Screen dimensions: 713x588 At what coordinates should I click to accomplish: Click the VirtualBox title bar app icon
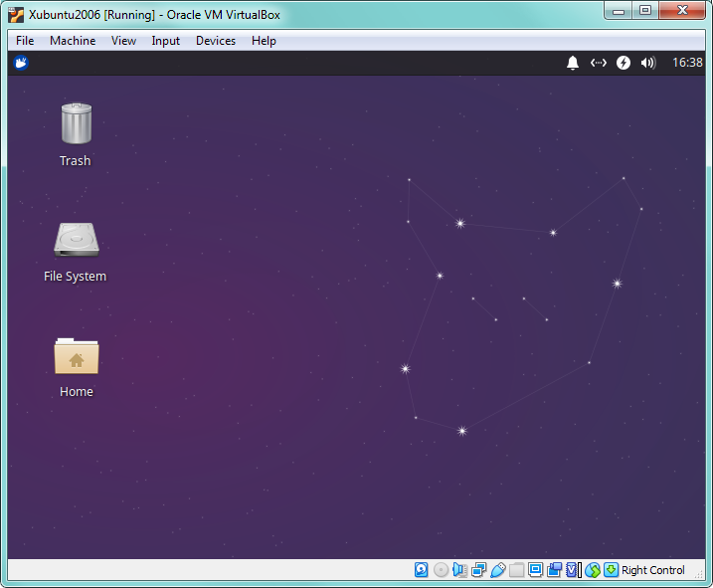(16, 15)
